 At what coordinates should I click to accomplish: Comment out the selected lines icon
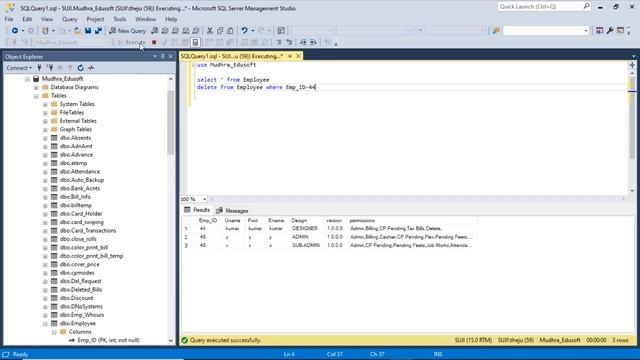click(279, 42)
